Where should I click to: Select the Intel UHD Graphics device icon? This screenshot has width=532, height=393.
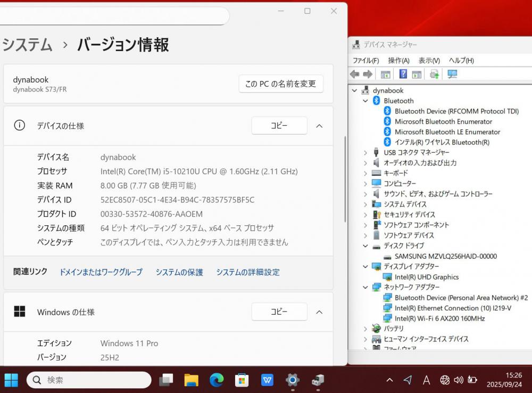tap(388, 277)
